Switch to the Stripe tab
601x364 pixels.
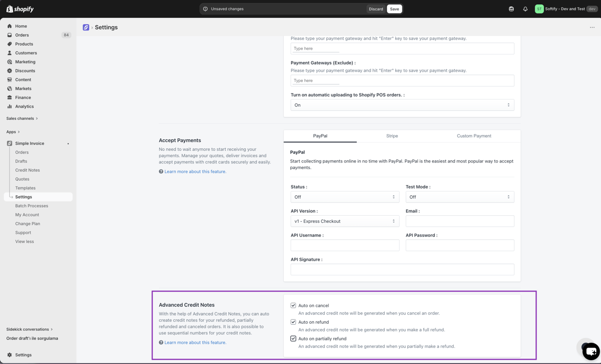(x=392, y=136)
